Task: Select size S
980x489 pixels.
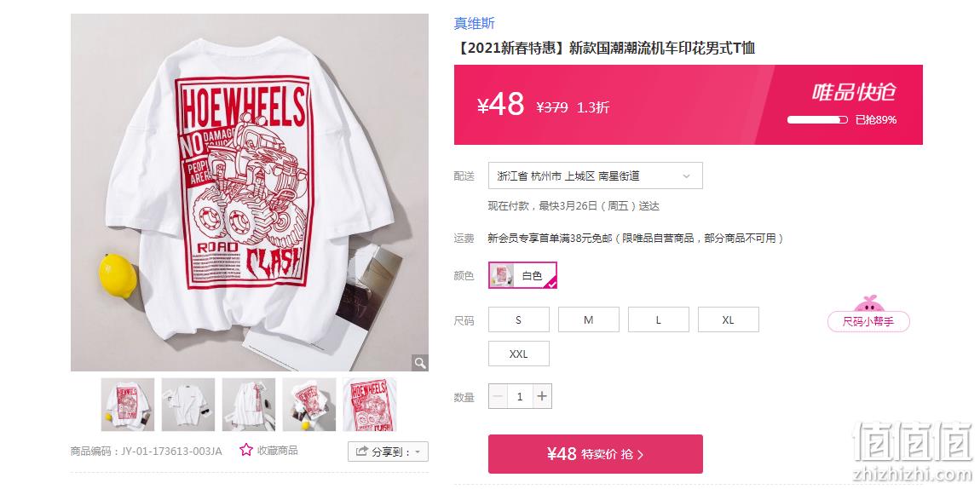Action: pos(519,319)
